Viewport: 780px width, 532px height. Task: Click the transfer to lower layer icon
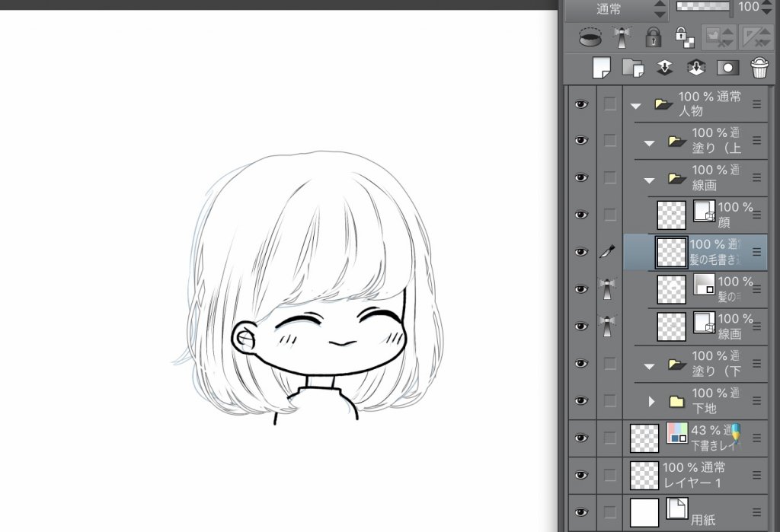(664, 67)
